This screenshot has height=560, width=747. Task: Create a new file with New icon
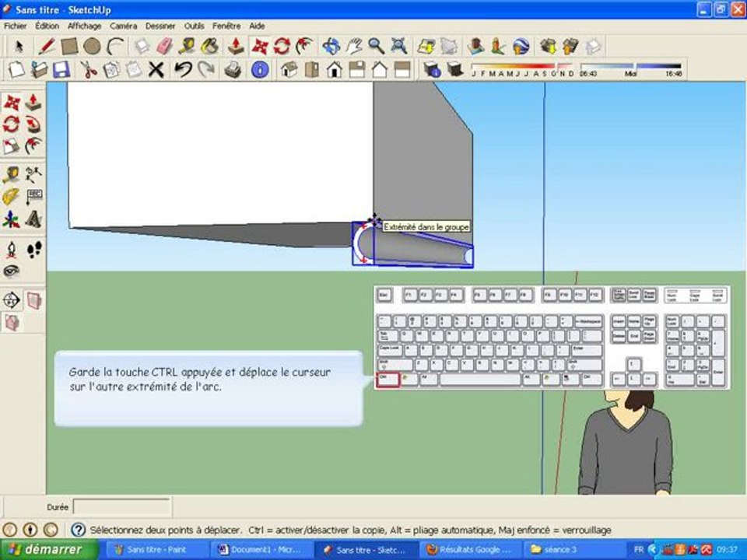[16, 69]
